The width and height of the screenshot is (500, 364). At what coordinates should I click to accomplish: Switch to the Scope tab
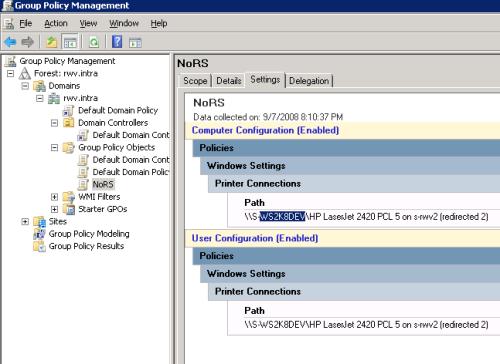click(195, 81)
